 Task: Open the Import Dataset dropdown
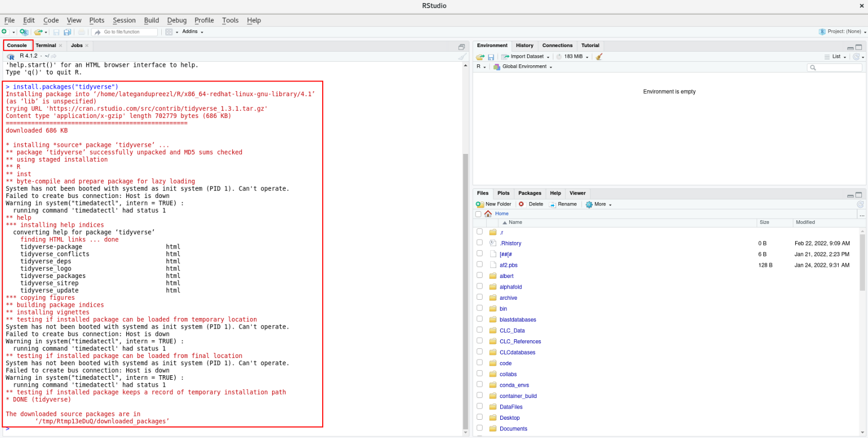(x=526, y=57)
